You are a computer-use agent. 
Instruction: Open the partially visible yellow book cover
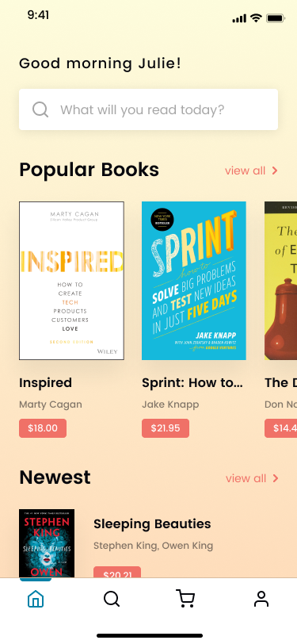pos(280,281)
